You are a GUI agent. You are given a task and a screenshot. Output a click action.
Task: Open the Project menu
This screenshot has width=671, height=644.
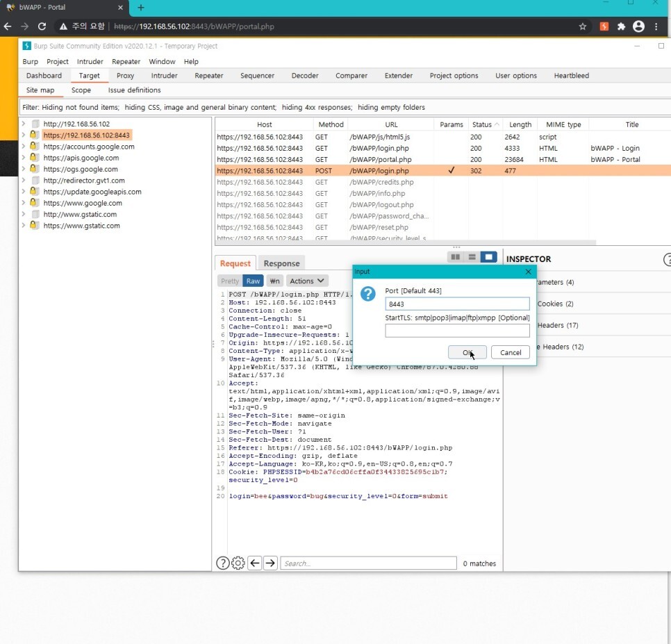coord(58,62)
